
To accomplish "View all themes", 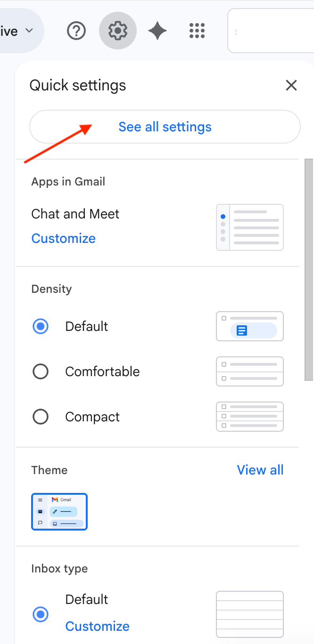I will (260, 470).
